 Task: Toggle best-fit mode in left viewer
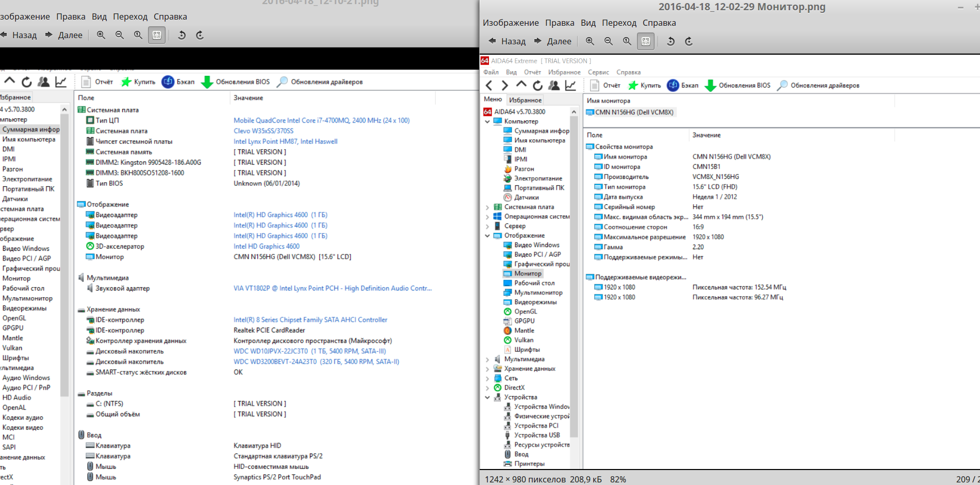[x=157, y=35]
